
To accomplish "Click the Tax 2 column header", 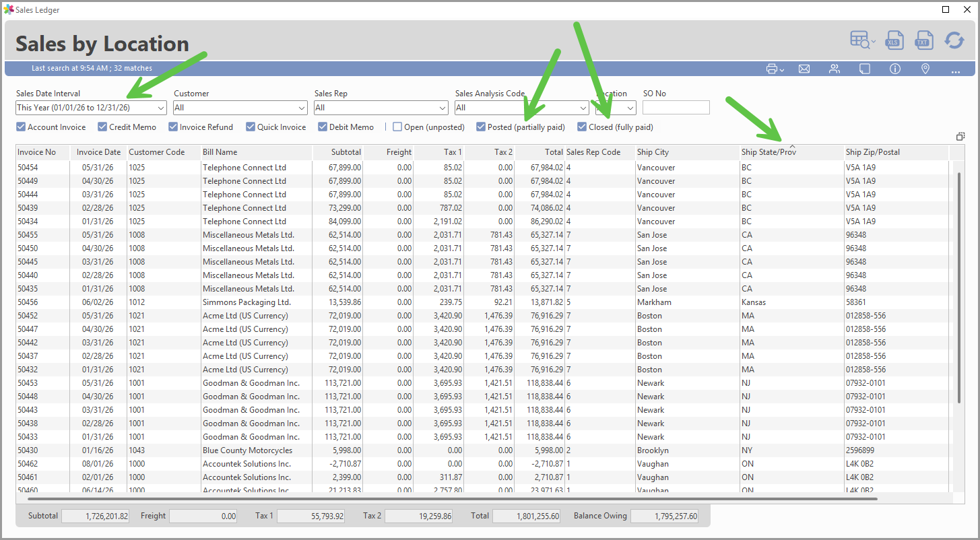I will coord(490,152).
